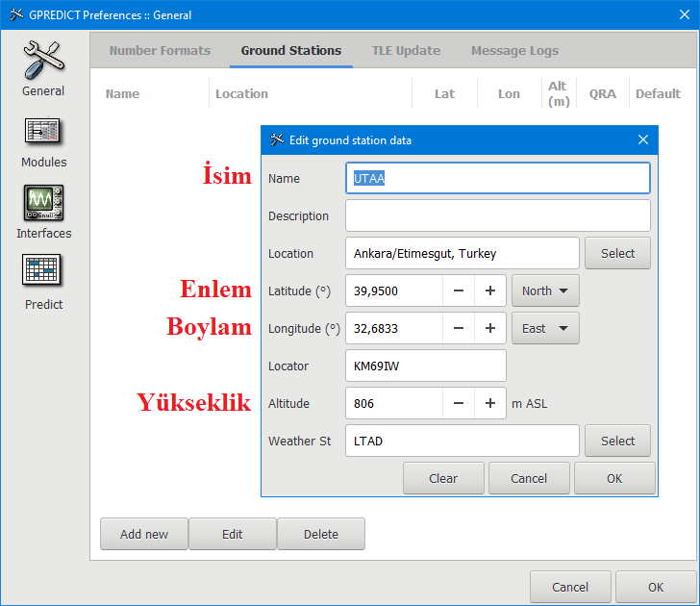Screen dimensions: 700x606
Task: Click the Latitude value 39,9500
Action: point(394,290)
